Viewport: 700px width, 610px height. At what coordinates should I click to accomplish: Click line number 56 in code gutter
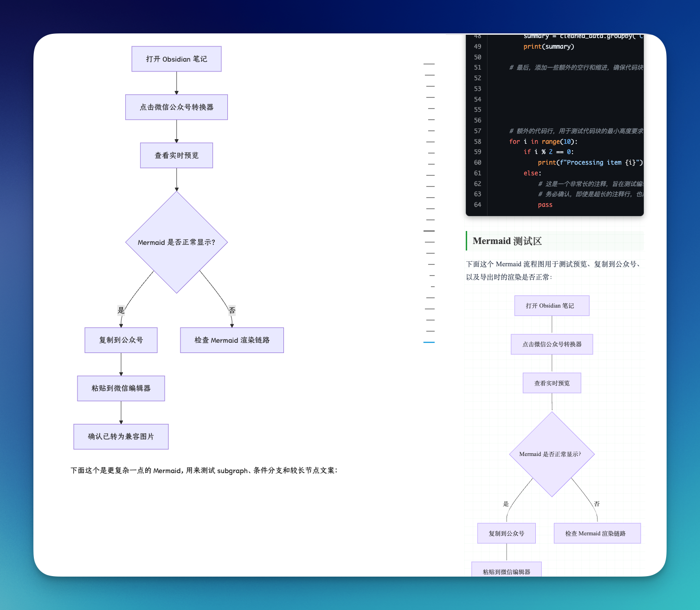tap(477, 120)
